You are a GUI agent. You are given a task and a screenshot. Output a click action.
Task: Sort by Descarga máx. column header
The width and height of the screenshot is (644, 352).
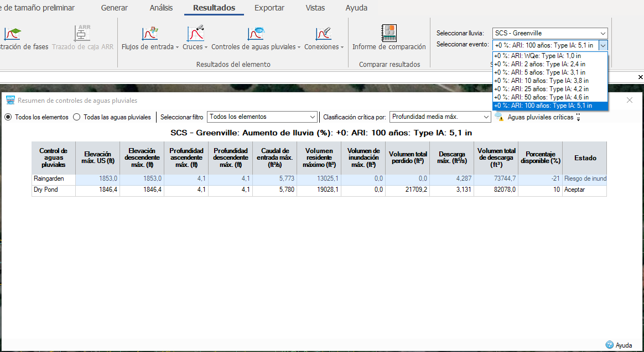point(452,158)
